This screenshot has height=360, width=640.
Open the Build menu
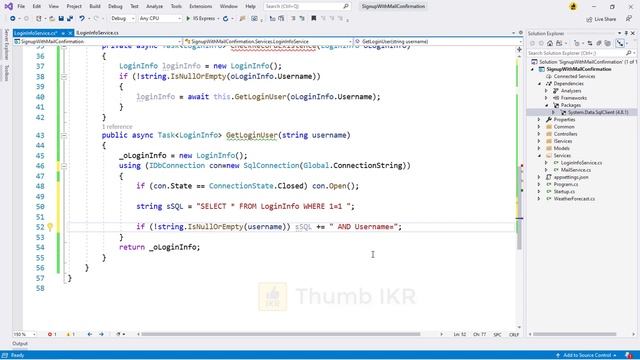[x=95, y=7]
